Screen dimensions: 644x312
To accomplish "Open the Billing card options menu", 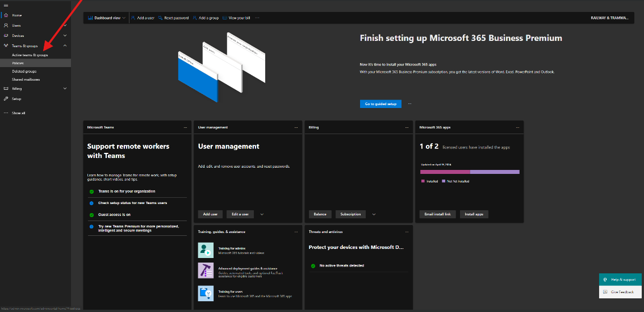I will (407, 127).
